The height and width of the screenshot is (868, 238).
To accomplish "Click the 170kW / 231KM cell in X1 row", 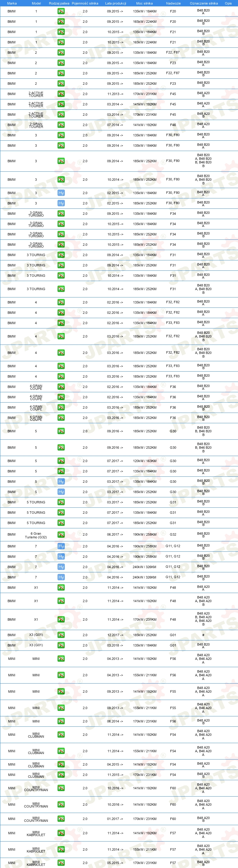I will [x=145, y=619].
